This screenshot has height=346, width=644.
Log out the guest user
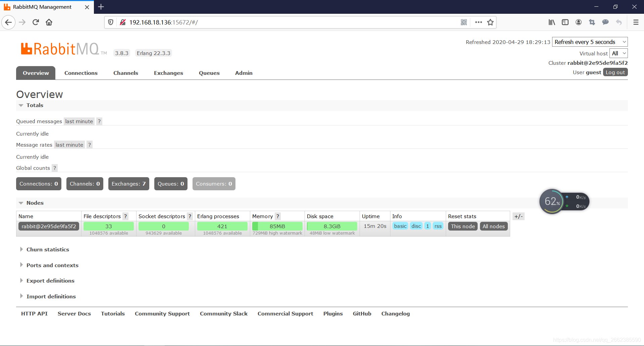pos(615,72)
